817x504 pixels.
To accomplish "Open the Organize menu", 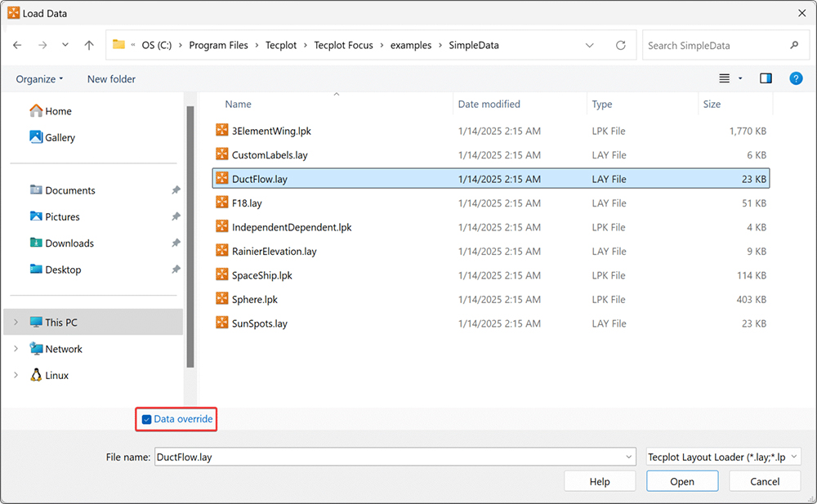I will 39,79.
